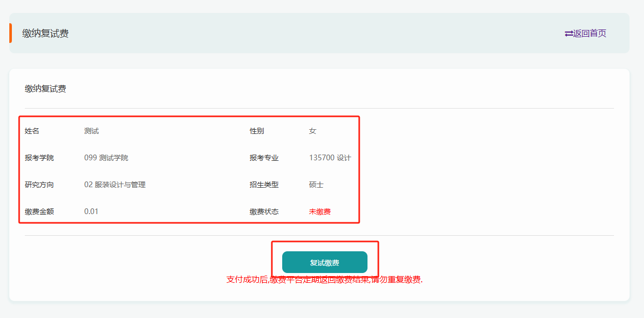
Task: Click the 招生类型 field label
Action: tap(264, 185)
